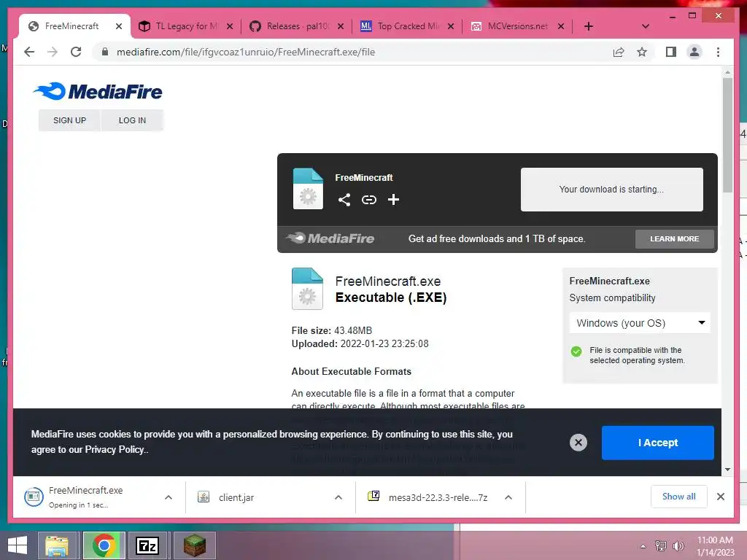Show hidden system tray icons

click(643, 546)
